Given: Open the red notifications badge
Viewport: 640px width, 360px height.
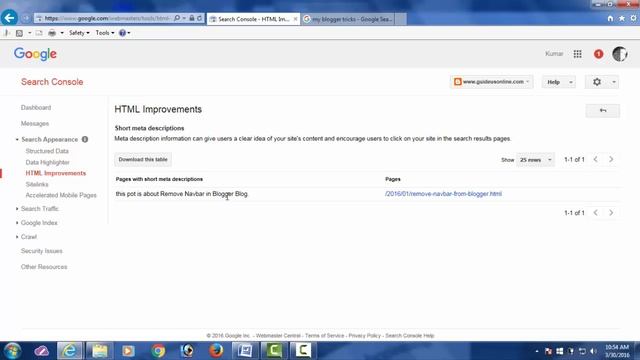Looking at the screenshot, I should pos(598,54).
